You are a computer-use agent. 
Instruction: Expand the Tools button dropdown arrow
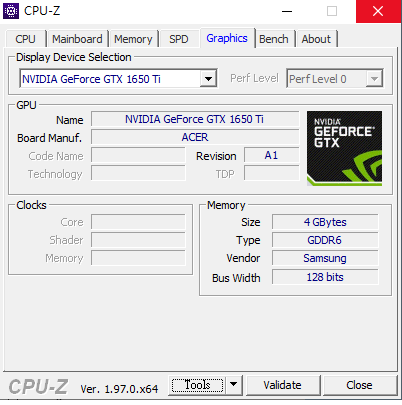[x=234, y=385]
